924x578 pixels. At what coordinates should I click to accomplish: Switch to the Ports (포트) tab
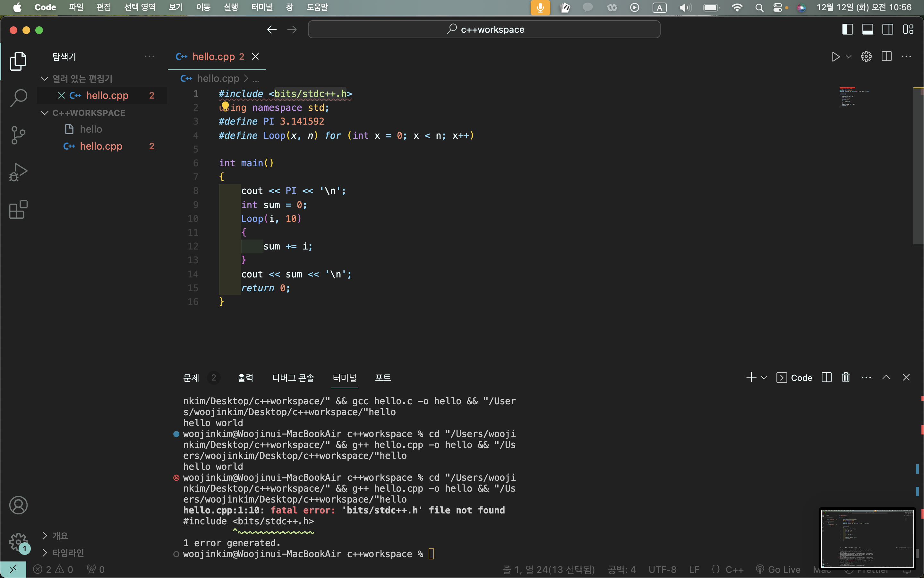pyautogui.click(x=382, y=378)
